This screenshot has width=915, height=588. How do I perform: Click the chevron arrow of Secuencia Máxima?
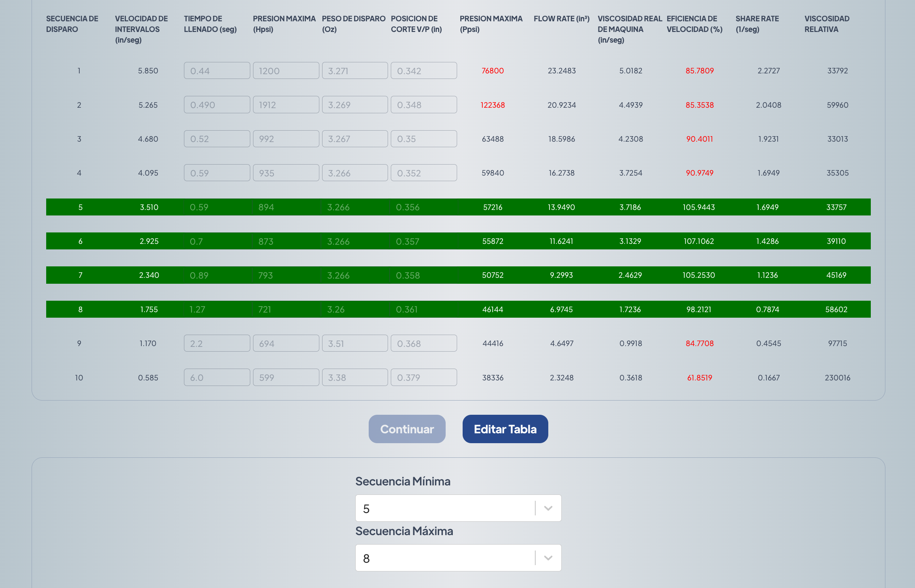(548, 558)
